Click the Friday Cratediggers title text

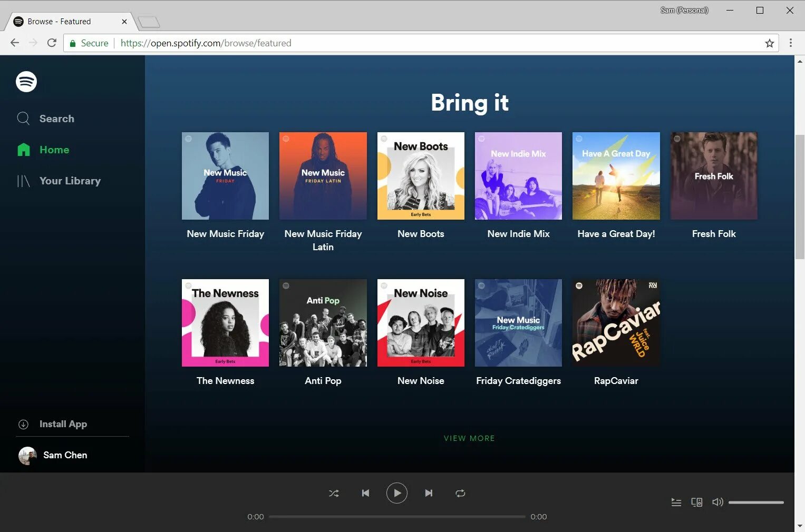tap(518, 381)
